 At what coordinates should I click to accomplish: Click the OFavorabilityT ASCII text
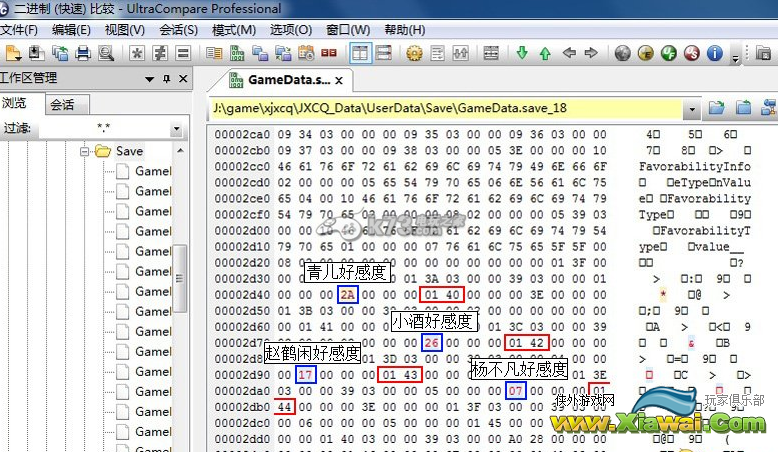pyautogui.click(x=701, y=231)
